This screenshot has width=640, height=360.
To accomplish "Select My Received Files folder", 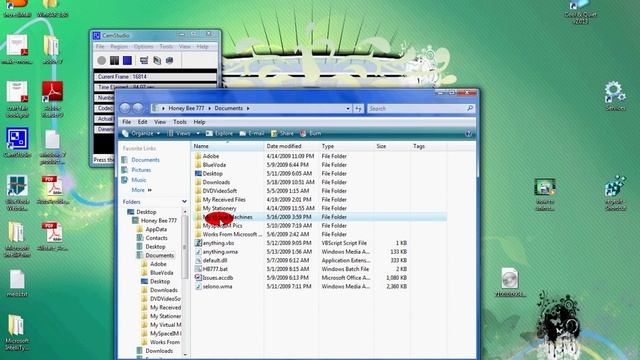I will 224,200.
